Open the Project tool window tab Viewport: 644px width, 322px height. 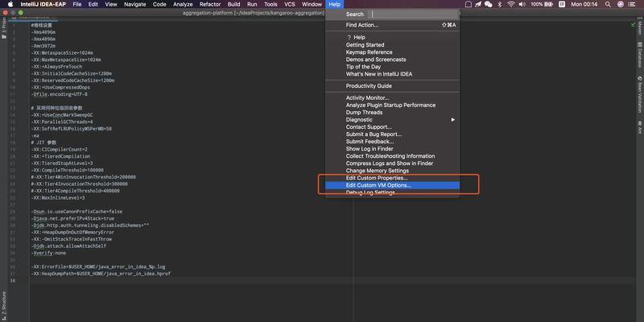[4, 28]
